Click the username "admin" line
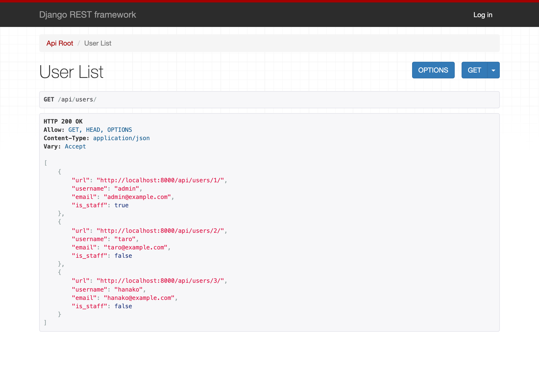 (107, 189)
